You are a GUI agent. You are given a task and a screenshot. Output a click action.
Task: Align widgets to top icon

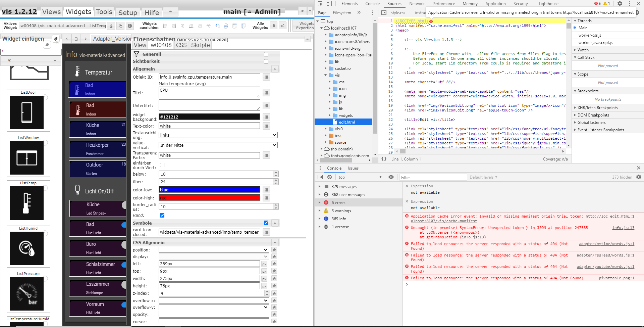[182, 26]
